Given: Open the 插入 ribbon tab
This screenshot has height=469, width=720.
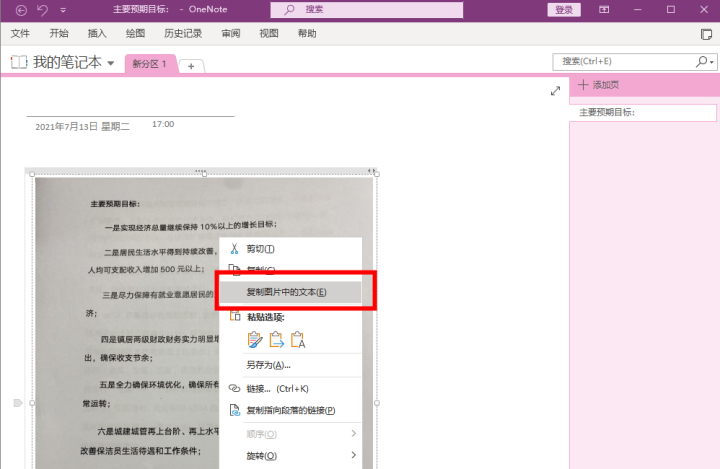Looking at the screenshot, I should 97,34.
